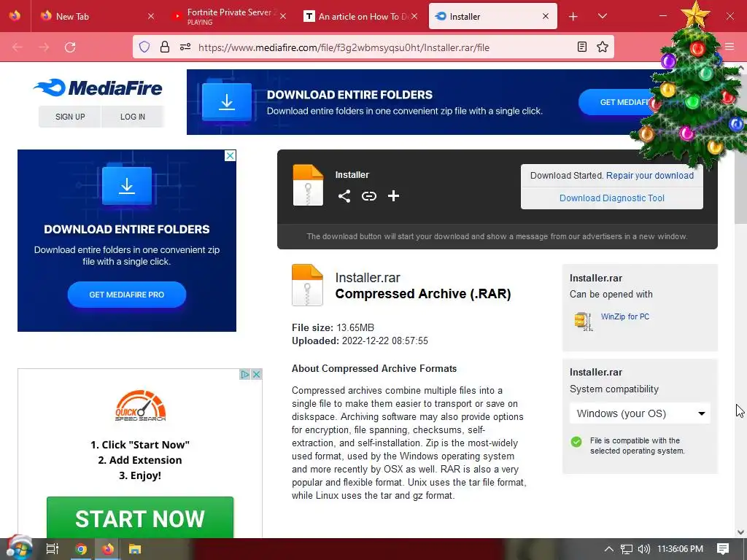Bookmark this page with the star icon

pyautogui.click(x=603, y=47)
